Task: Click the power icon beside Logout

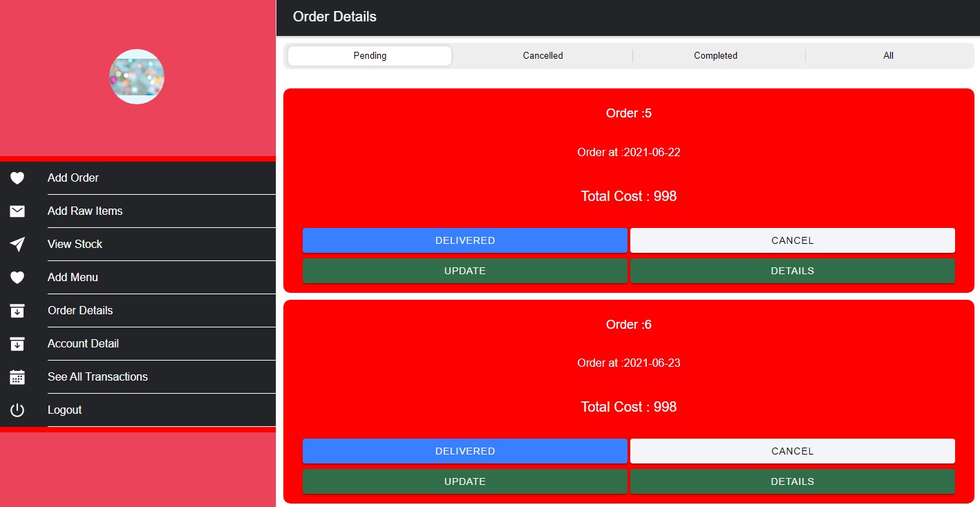Action: tap(17, 410)
